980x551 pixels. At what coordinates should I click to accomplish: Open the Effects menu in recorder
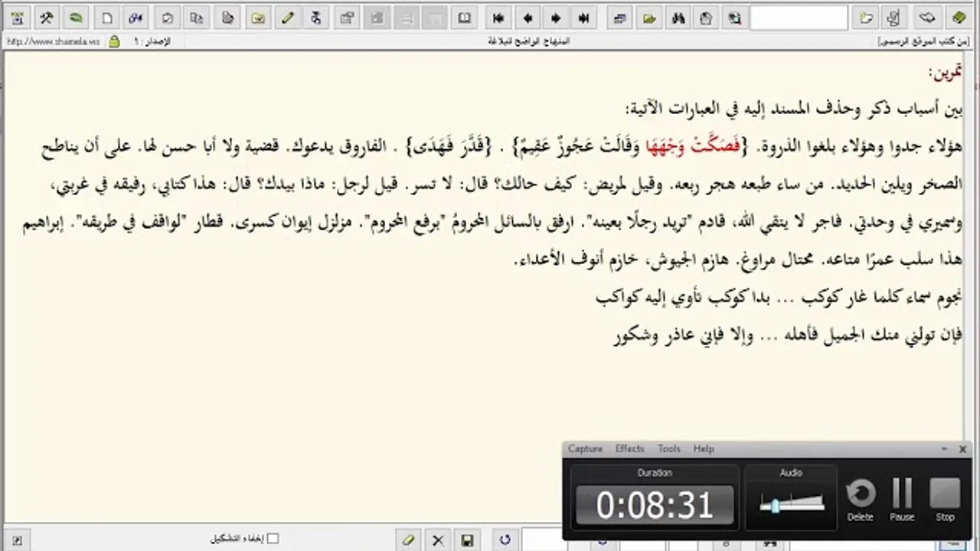[630, 449]
